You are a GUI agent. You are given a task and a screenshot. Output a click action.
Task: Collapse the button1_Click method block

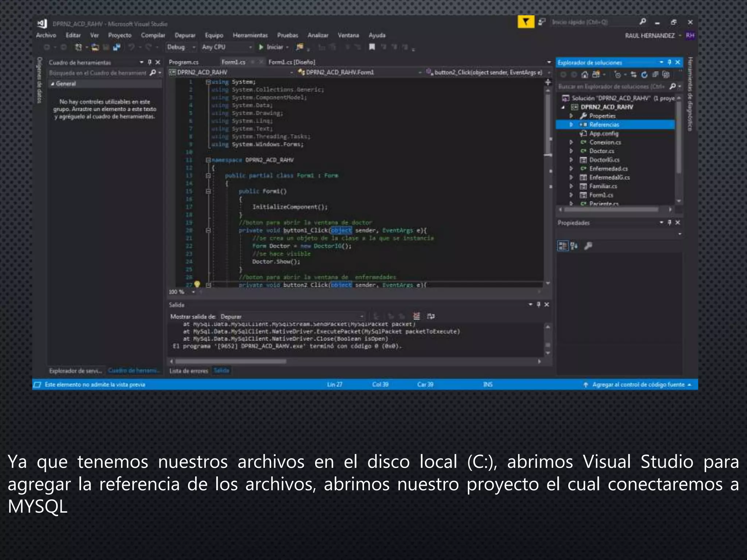pos(208,230)
